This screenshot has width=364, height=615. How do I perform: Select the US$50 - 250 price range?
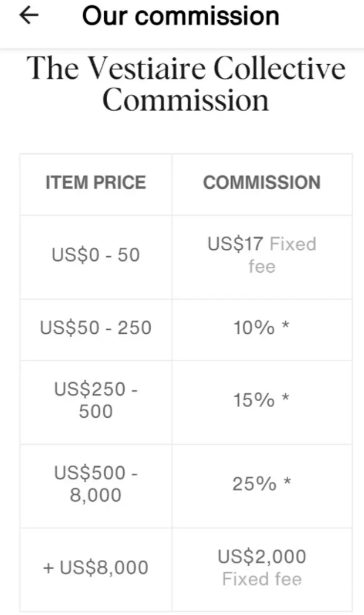click(x=96, y=327)
